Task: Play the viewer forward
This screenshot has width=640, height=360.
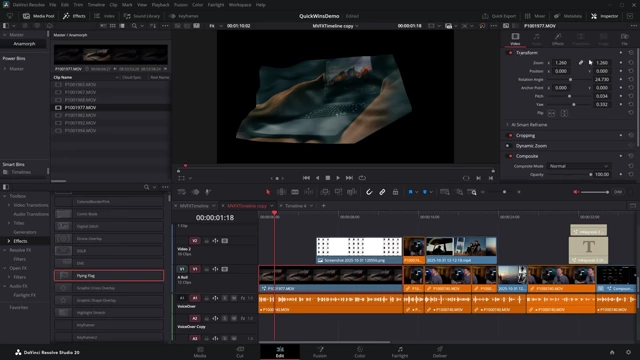Action: click(x=338, y=178)
